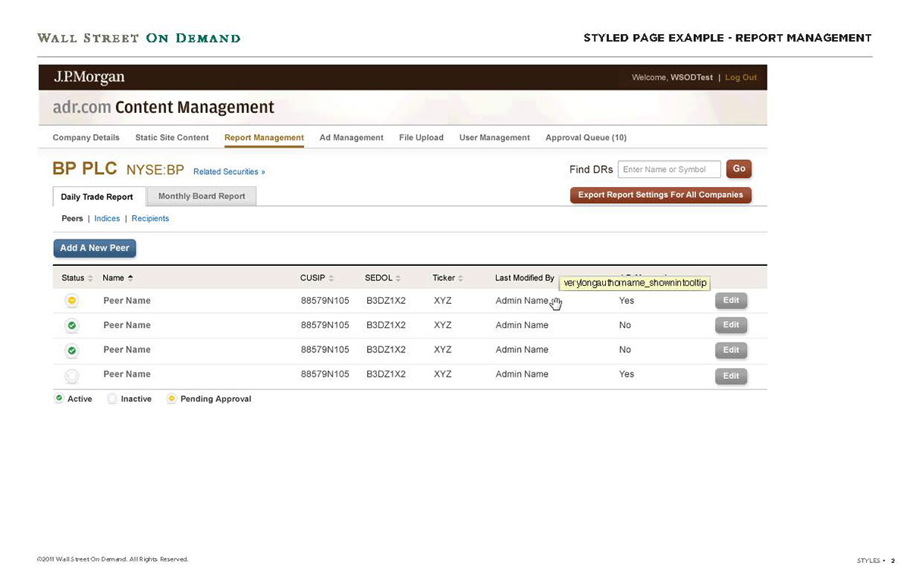
Task: Open the Recipients link
Action: point(150,218)
